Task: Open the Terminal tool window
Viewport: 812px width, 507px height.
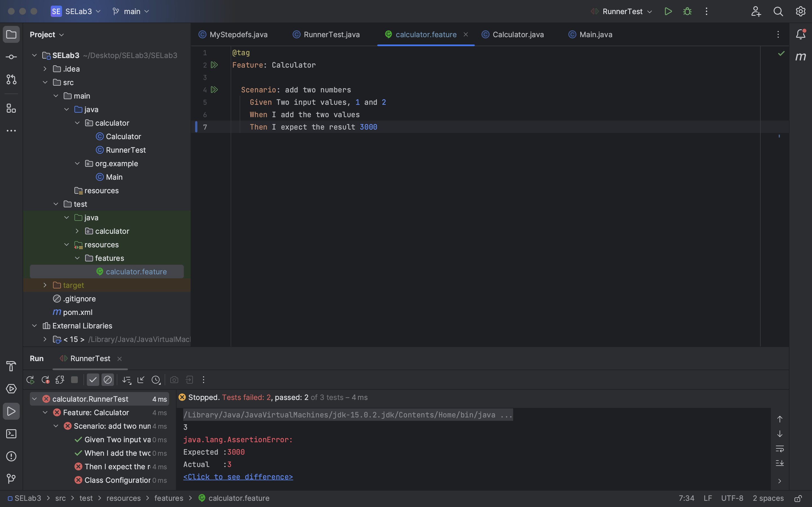Action: 11,434
